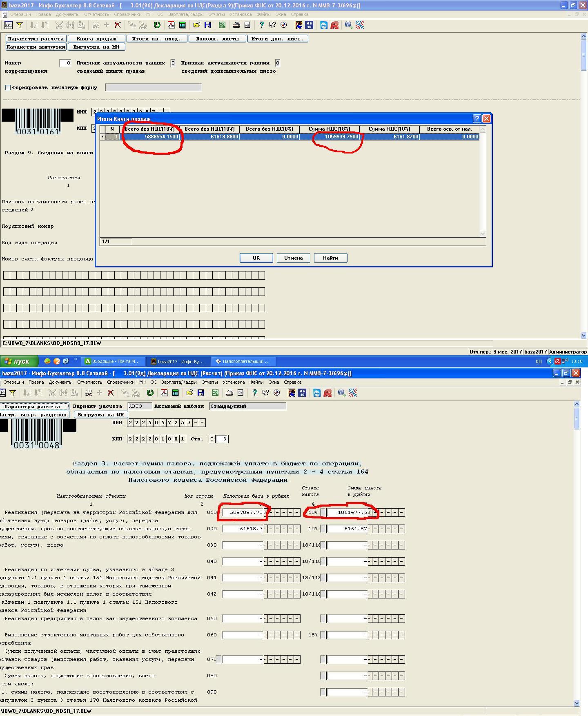Click the printer icon in the lower window toolbar
Screen dimensions: 588x716
(229, 393)
